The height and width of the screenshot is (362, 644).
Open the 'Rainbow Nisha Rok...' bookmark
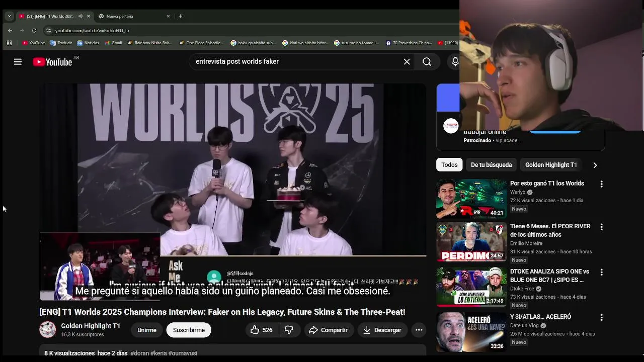point(150,43)
